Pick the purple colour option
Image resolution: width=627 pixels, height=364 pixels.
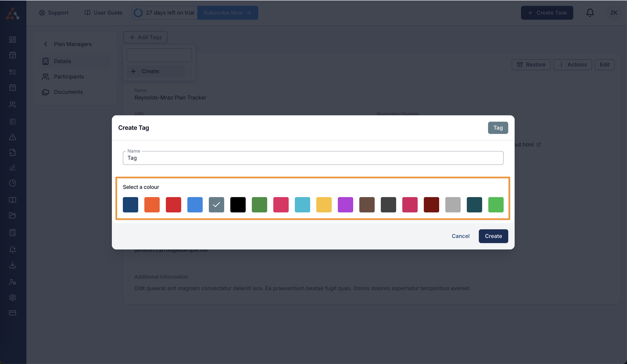345,204
